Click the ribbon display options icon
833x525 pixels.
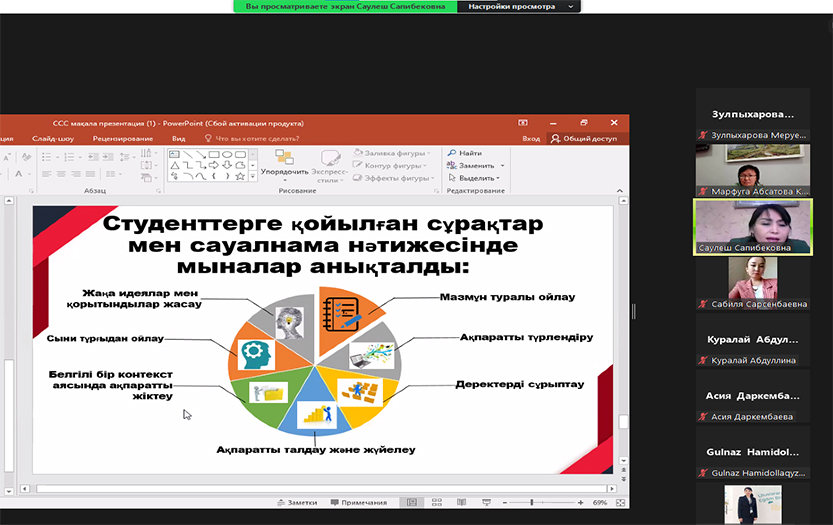[523, 123]
